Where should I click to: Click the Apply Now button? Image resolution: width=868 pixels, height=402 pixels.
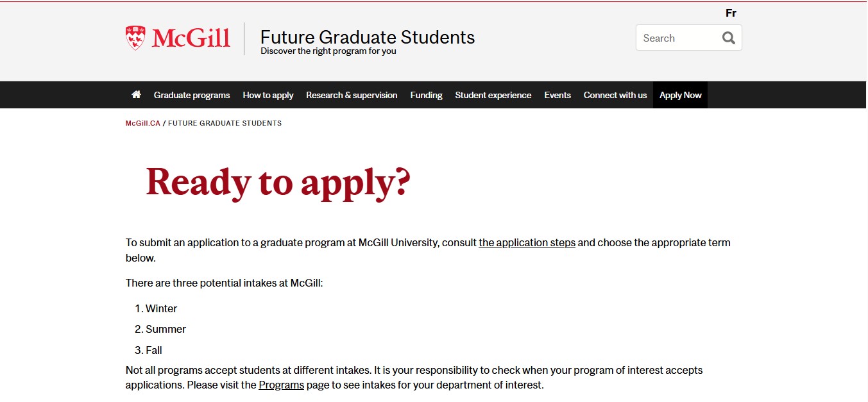pyautogui.click(x=681, y=95)
